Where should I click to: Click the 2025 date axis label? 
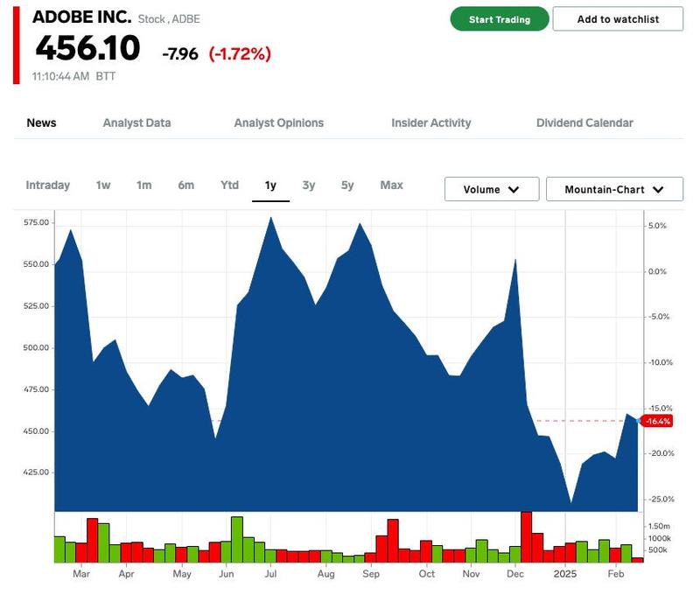pyautogui.click(x=564, y=574)
